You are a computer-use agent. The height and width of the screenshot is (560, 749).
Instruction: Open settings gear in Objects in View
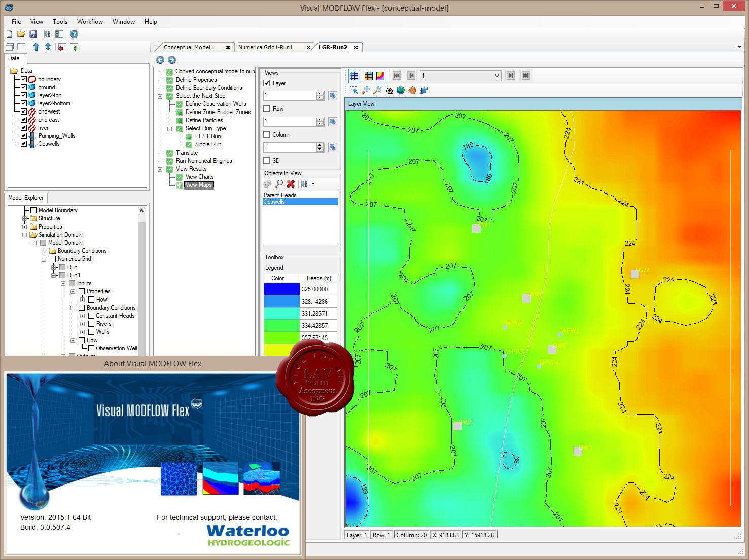267,184
